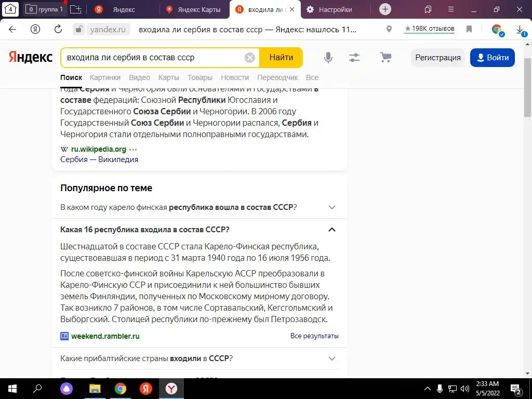The image size is (532, 399).
Task: Switch to the Яндекс Карты tab
Action: [x=193, y=9]
